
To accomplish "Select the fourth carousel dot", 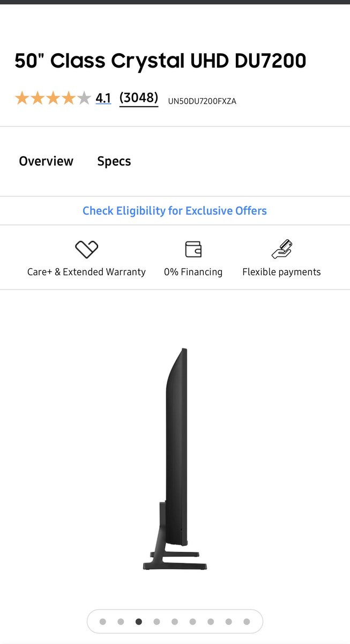I will (157, 621).
